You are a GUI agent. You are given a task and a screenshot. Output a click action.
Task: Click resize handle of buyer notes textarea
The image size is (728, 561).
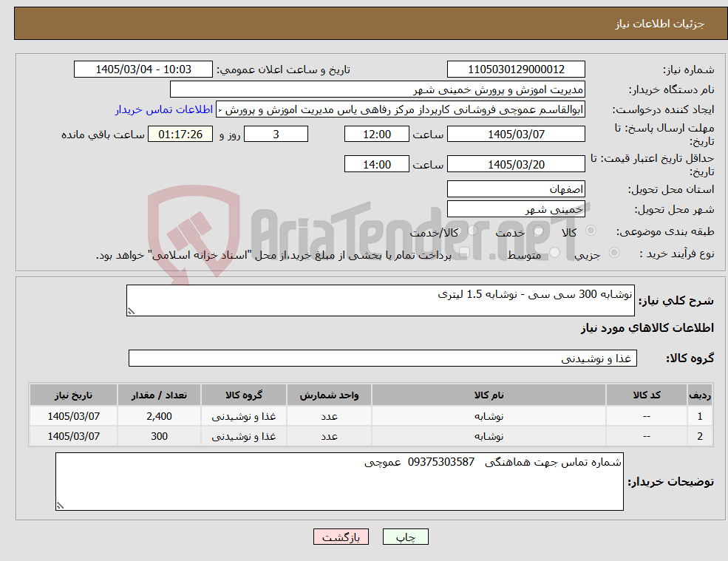click(60, 506)
